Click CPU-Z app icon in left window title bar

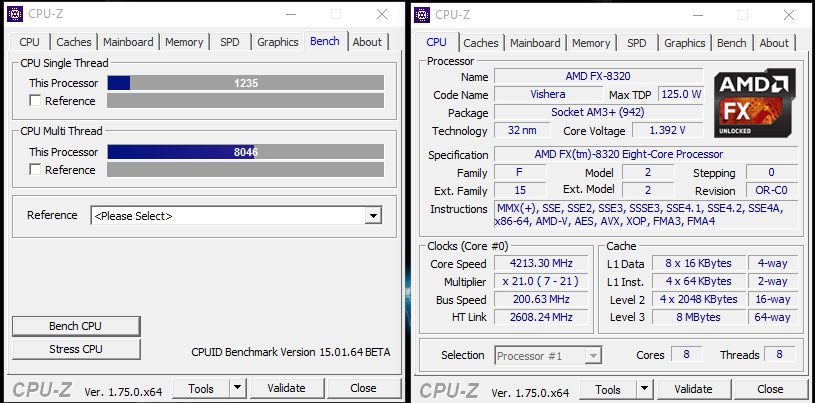(16, 14)
